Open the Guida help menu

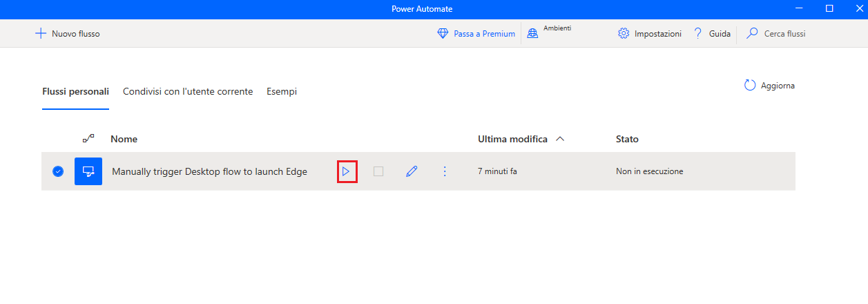pos(712,33)
